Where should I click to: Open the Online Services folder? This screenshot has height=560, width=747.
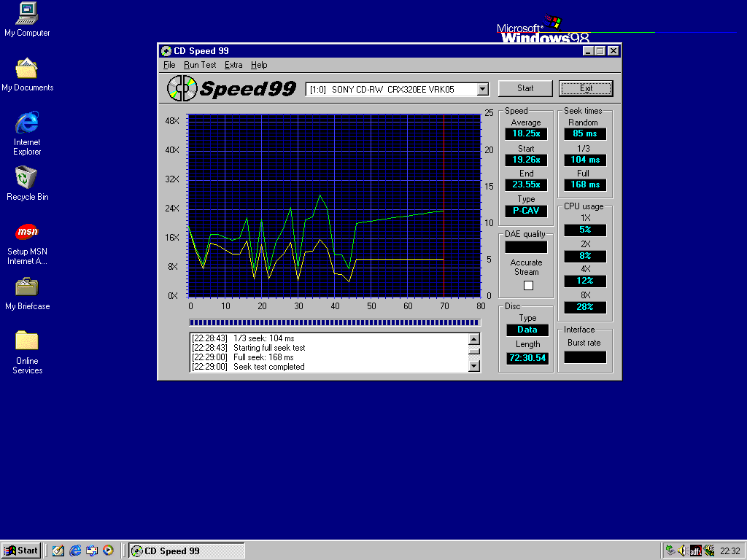27,341
